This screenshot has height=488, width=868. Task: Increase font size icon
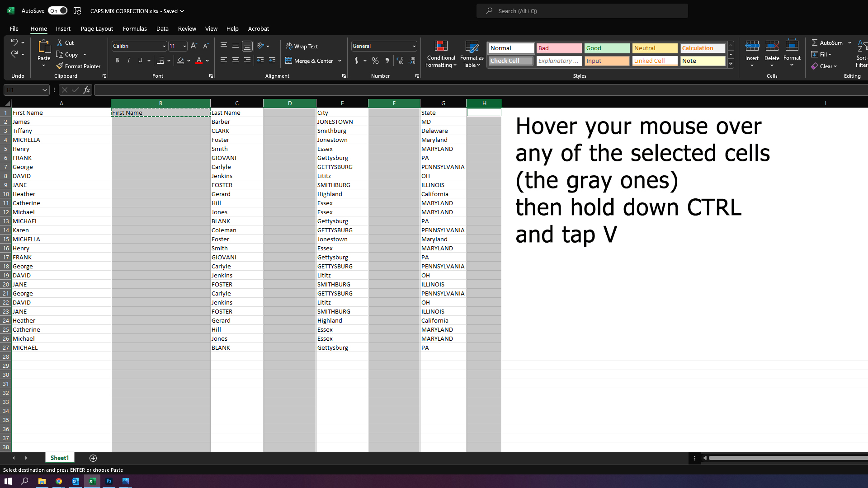point(193,46)
